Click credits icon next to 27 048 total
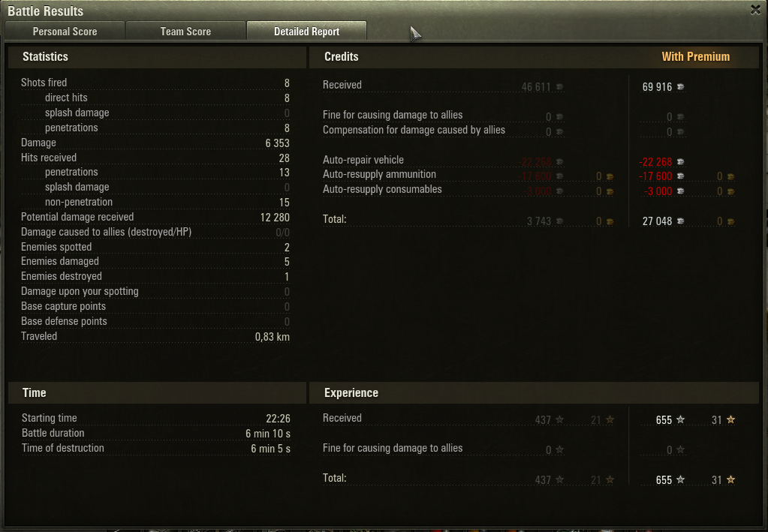Image resolution: width=768 pixels, height=532 pixels. (x=680, y=221)
